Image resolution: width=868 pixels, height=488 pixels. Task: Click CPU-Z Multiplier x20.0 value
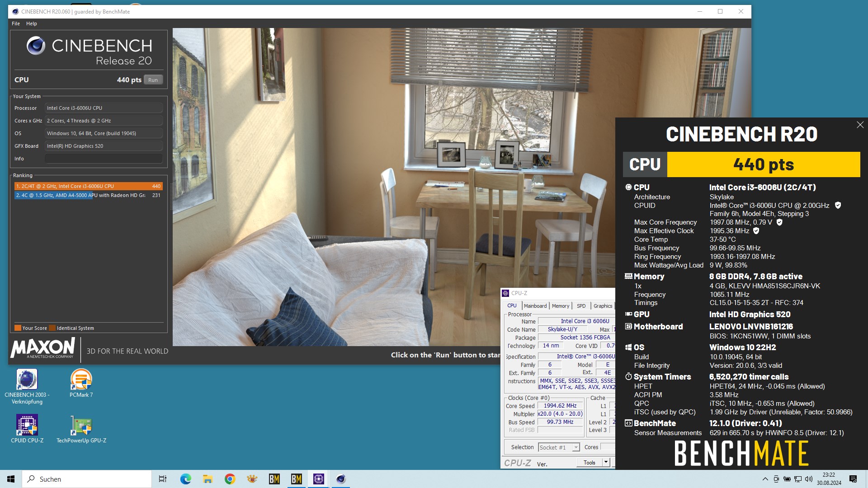tap(560, 414)
